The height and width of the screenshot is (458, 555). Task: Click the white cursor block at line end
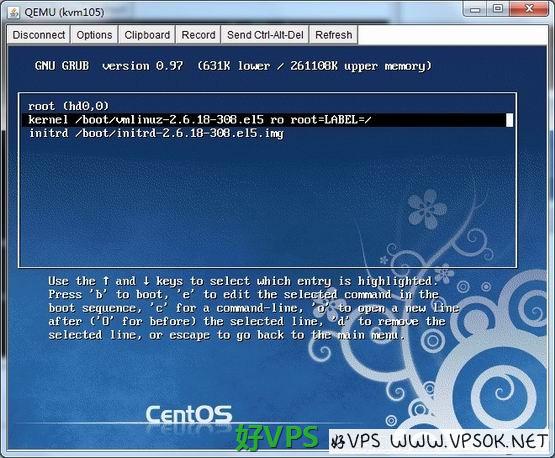coord(509,120)
